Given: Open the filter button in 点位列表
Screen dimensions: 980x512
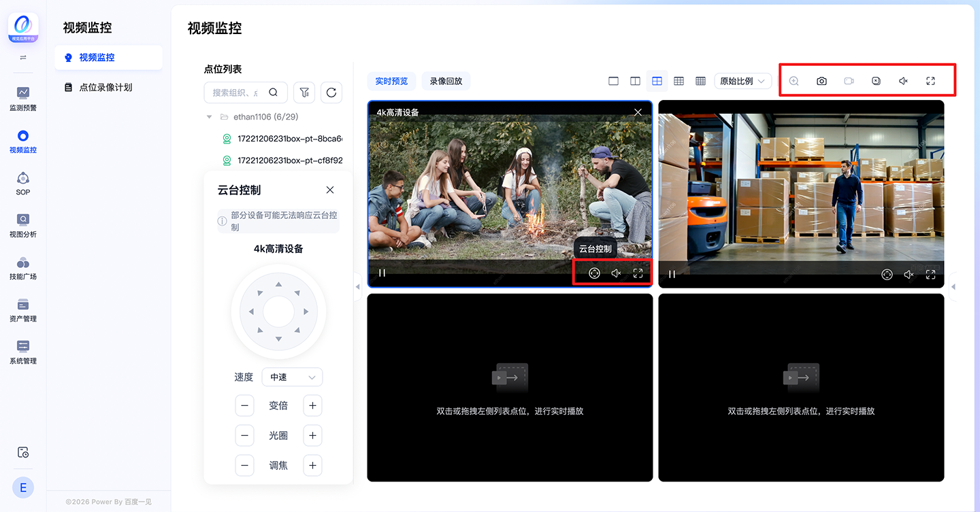Looking at the screenshot, I should pyautogui.click(x=304, y=92).
